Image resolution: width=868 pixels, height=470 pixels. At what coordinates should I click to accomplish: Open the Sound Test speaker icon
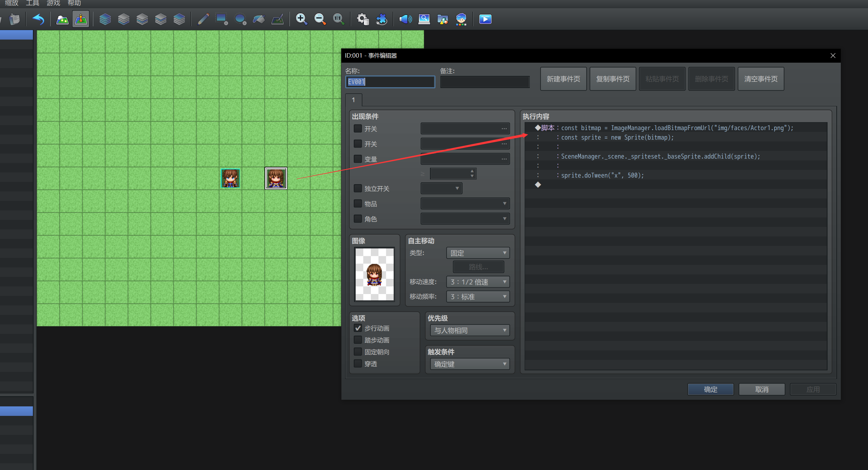point(405,19)
